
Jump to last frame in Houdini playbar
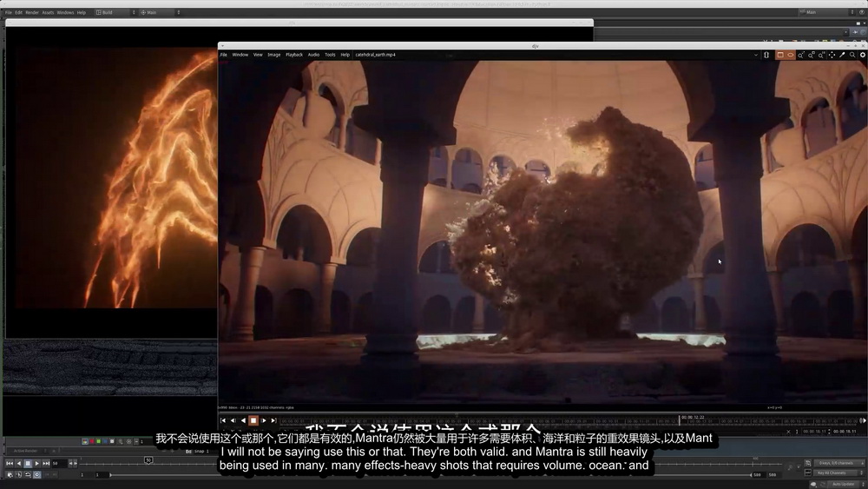pos(46,464)
